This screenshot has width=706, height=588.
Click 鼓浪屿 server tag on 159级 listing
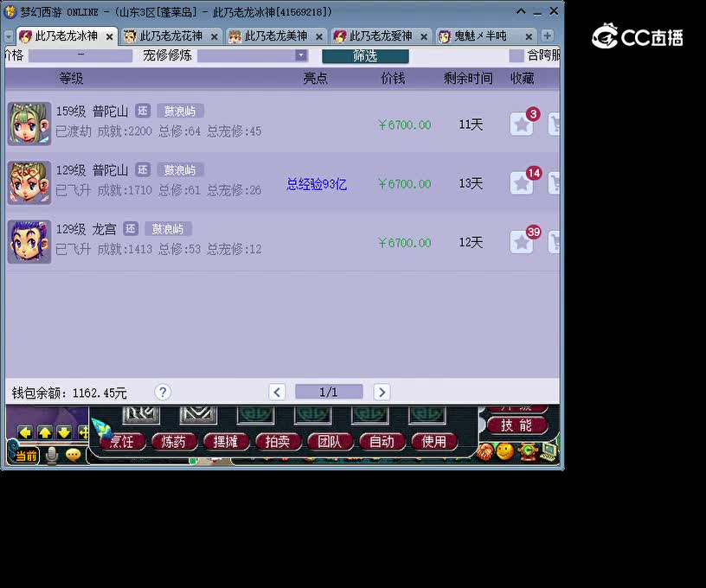click(180, 111)
